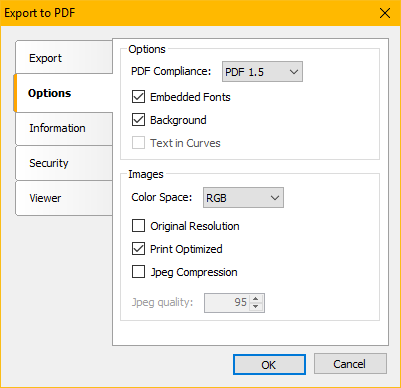Click the Jpeg quality value field
401x388 pixels.
click(227, 303)
